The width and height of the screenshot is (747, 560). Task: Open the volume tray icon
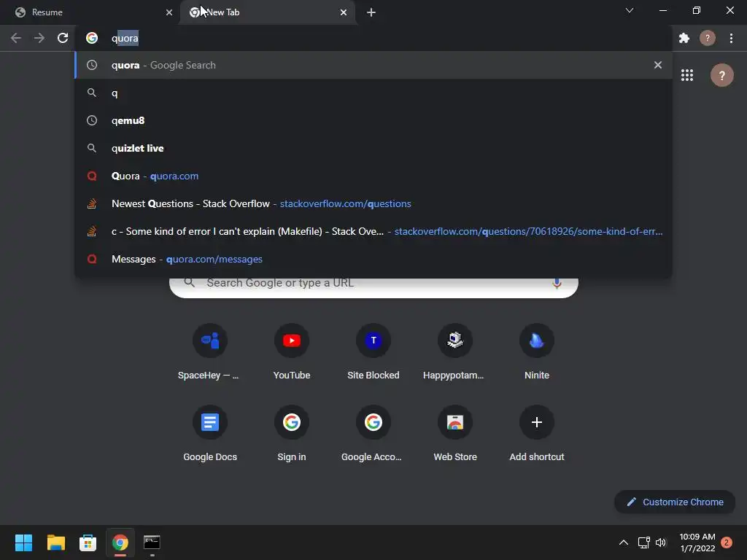(661, 542)
